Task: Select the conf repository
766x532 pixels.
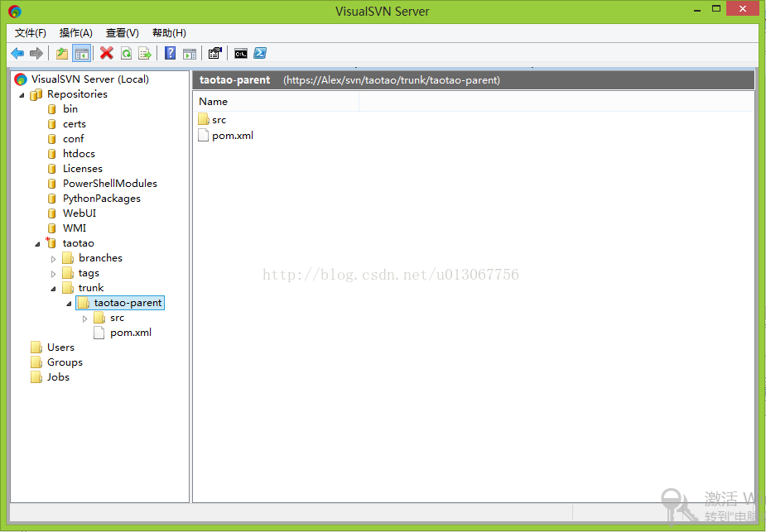Action: click(73, 139)
